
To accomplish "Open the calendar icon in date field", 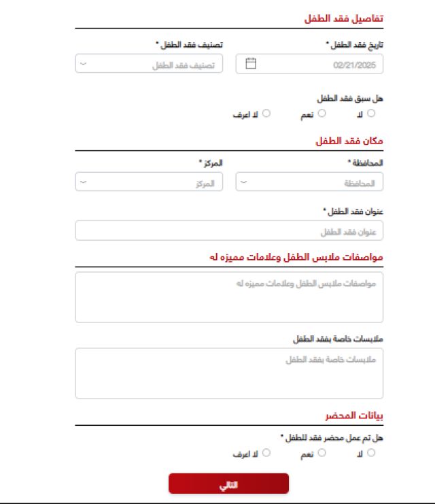I will click(251, 63).
